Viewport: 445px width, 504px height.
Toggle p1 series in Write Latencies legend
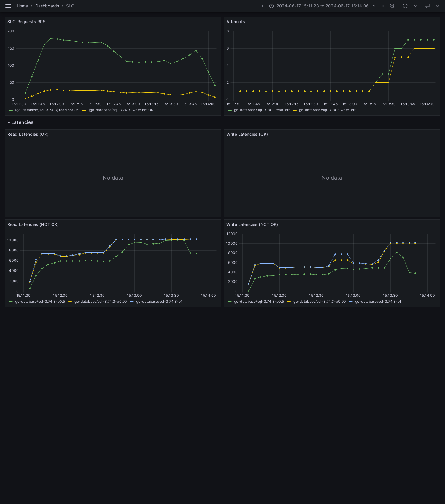click(x=378, y=302)
